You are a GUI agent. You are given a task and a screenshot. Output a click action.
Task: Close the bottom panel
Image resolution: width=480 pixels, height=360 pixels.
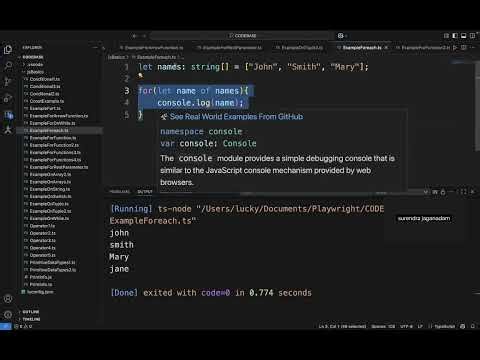(473, 192)
